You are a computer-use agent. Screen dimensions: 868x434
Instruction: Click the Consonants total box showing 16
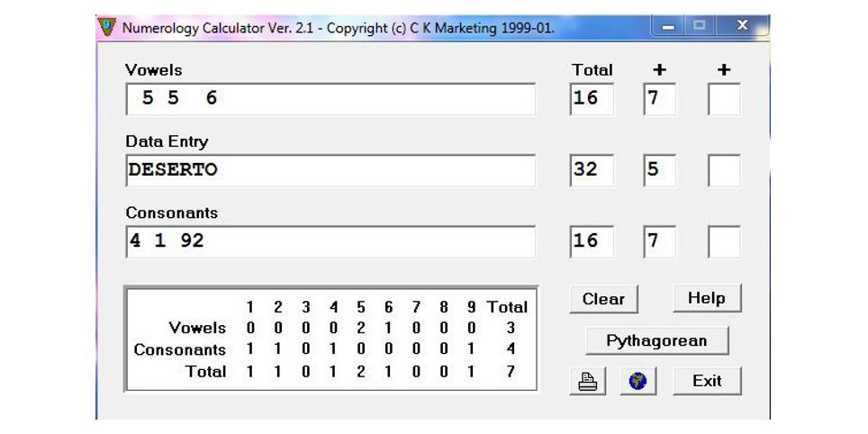(592, 241)
